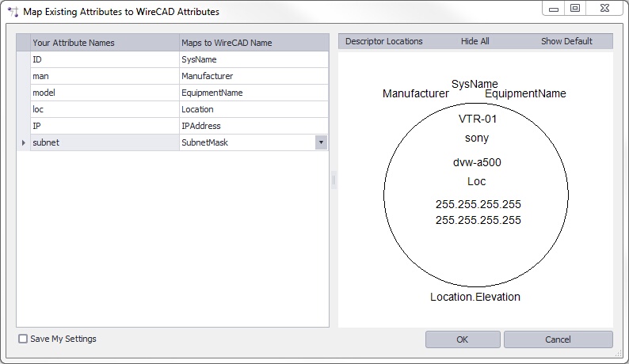
Task: Click the SysName mapping cell
Action: coord(254,59)
